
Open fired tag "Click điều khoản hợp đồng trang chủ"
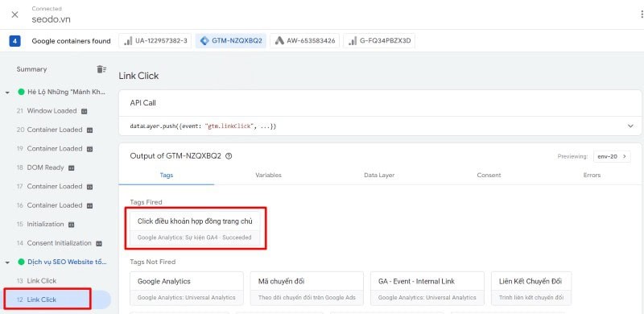pos(195,229)
